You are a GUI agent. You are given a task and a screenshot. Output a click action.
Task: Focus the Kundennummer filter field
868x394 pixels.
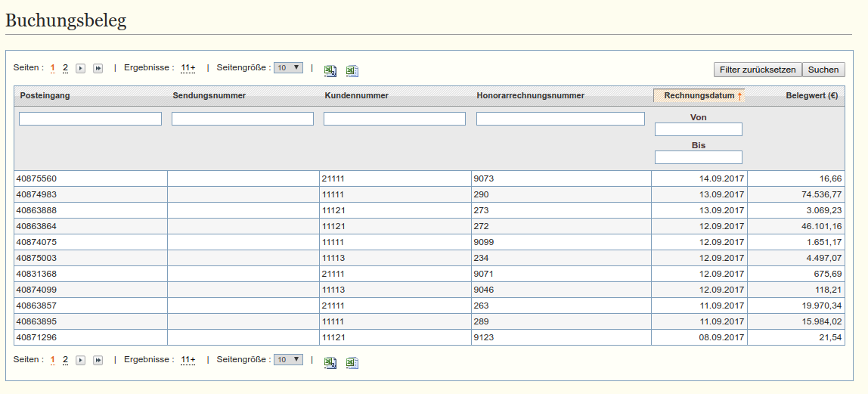coord(395,119)
